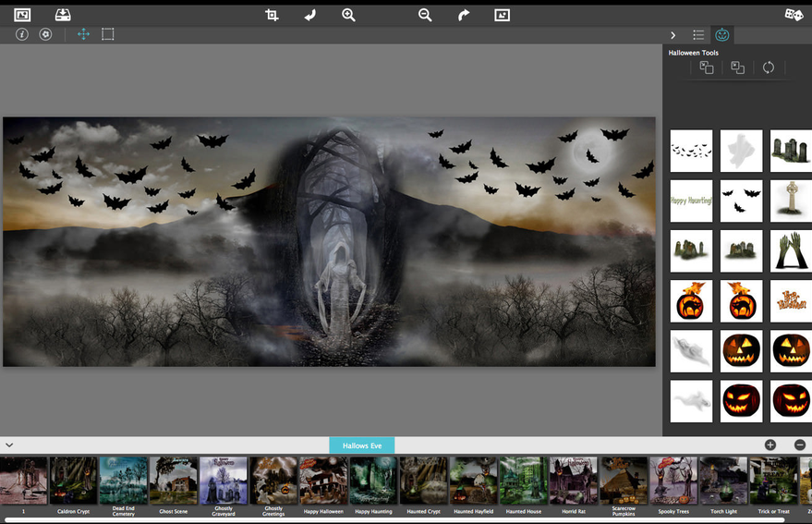Add the Happy Haunting text sticker

coord(691,201)
